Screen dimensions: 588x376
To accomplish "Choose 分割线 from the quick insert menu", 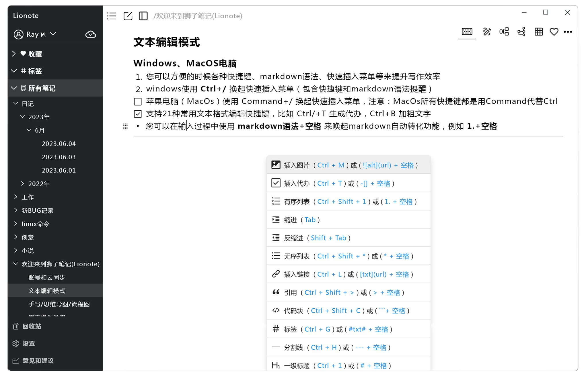I will 348,347.
